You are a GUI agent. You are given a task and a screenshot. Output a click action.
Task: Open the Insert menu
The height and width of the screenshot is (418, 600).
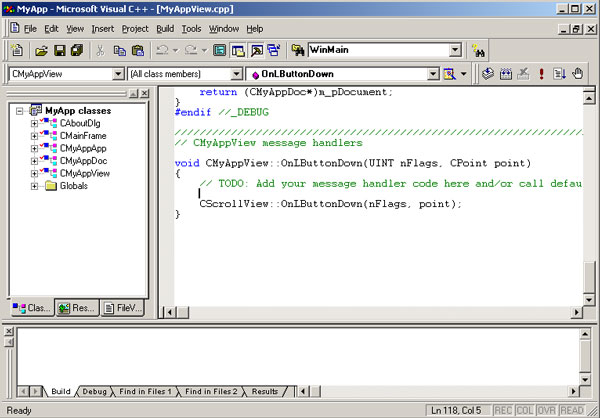click(x=103, y=29)
